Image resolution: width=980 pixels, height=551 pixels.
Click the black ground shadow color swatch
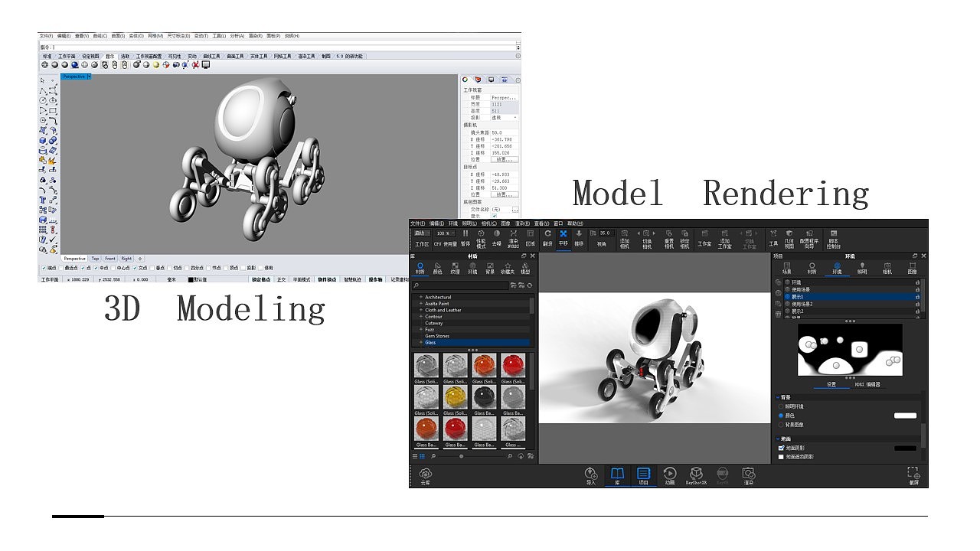click(x=906, y=448)
